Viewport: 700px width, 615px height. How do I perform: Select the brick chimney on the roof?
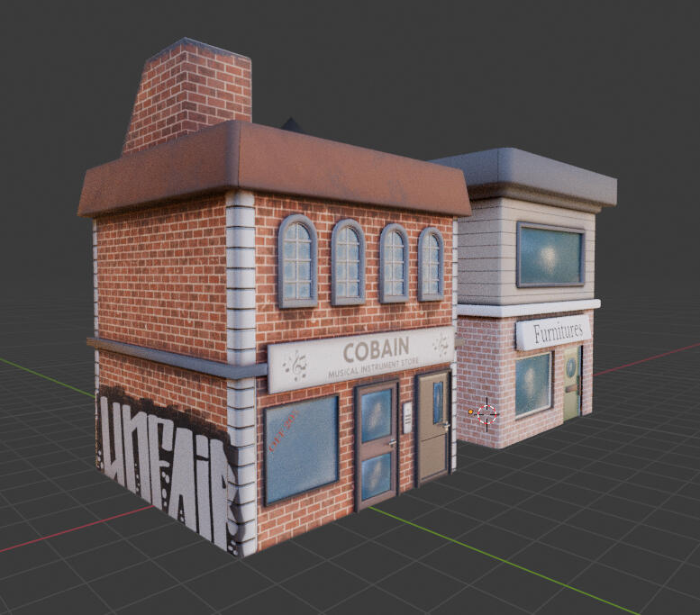point(187,90)
